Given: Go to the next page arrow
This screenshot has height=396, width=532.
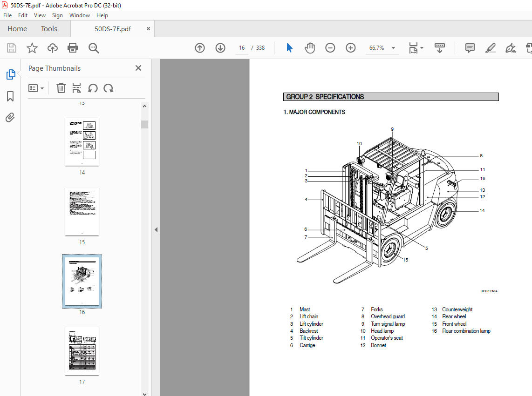Looking at the screenshot, I should tap(220, 48).
